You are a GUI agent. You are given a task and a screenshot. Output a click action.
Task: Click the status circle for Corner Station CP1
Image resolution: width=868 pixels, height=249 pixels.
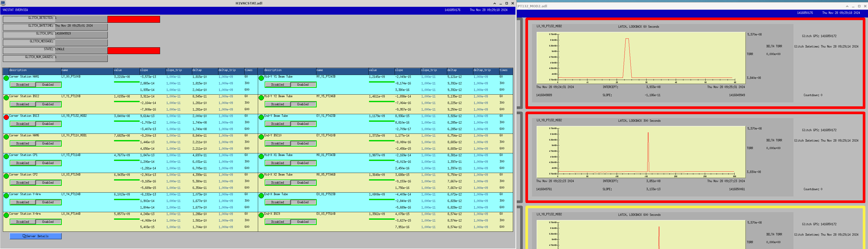(x=6, y=157)
